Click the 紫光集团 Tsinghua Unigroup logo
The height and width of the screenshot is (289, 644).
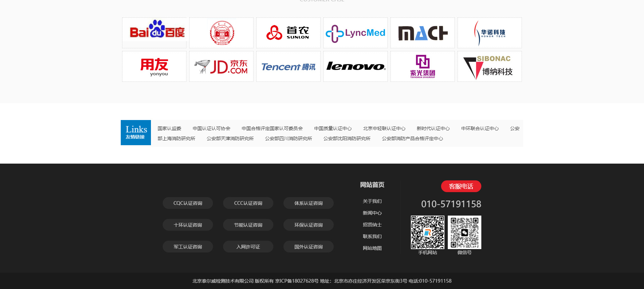click(423, 66)
